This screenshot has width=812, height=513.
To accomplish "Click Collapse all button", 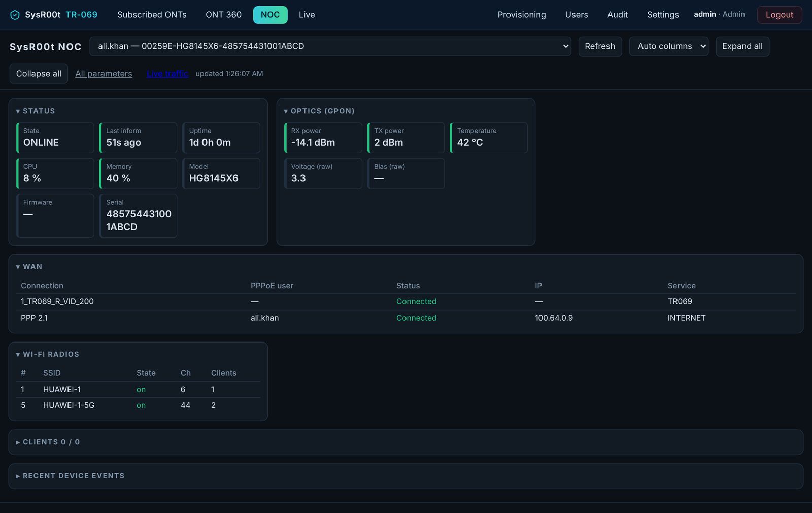I will point(39,74).
